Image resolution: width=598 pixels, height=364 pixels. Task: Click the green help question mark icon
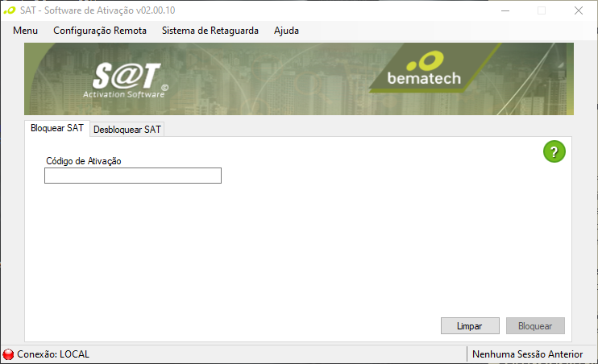tap(554, 151)
